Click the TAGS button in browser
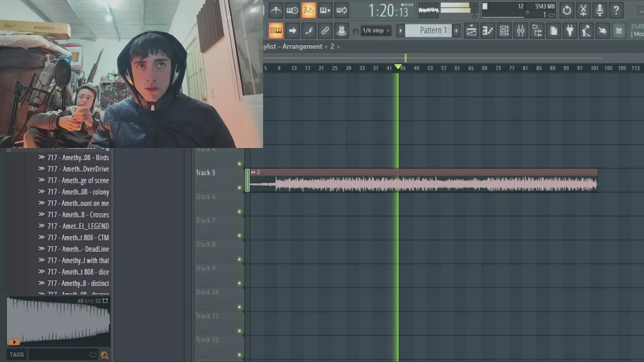 click(17, 354)
